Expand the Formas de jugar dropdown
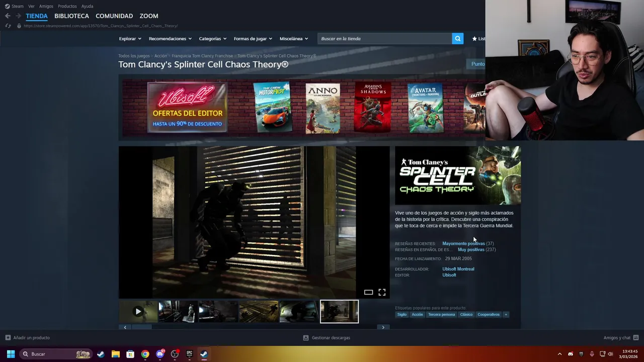 (253, 39)
